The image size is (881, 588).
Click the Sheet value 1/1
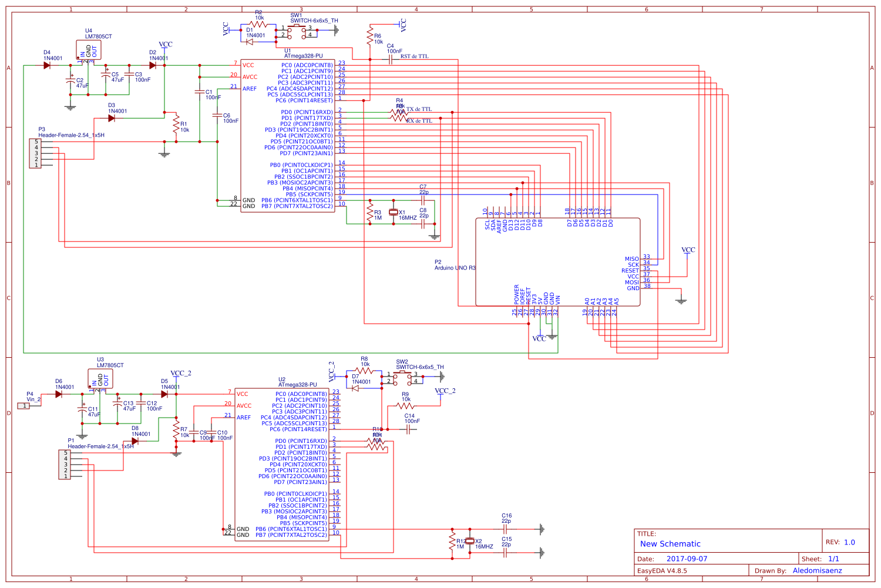click(833, 559)
